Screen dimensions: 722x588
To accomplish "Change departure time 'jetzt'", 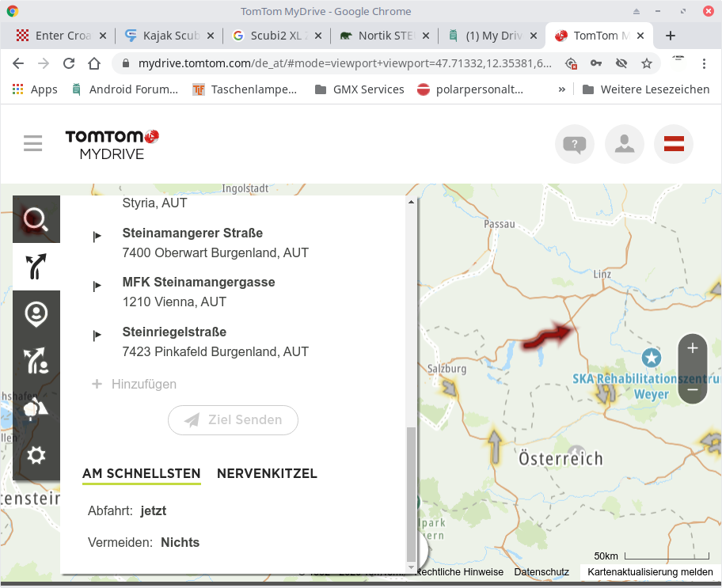I will tap(154, 510).
